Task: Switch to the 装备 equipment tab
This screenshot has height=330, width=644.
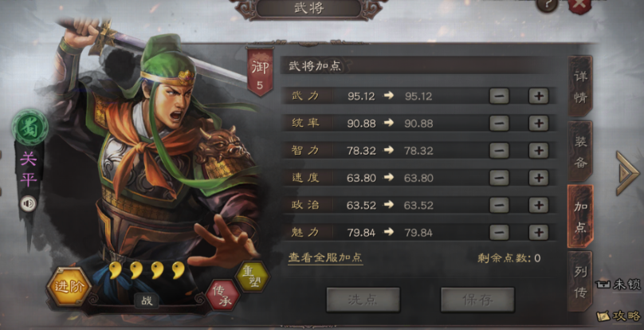Action: point(580,151)
